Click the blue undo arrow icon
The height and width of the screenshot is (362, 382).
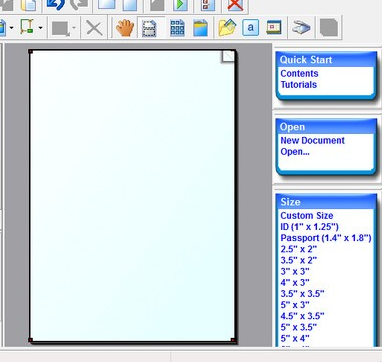(x=55, y=5)
